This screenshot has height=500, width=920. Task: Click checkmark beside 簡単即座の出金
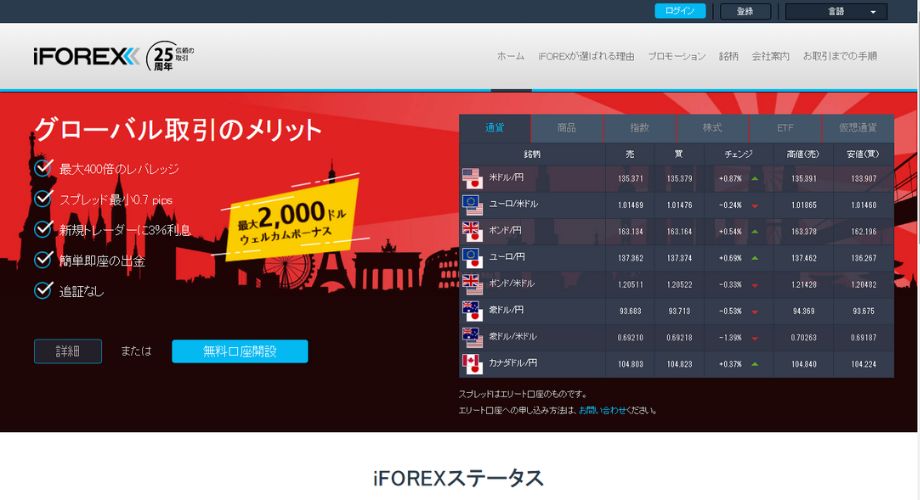pos(43,259)
